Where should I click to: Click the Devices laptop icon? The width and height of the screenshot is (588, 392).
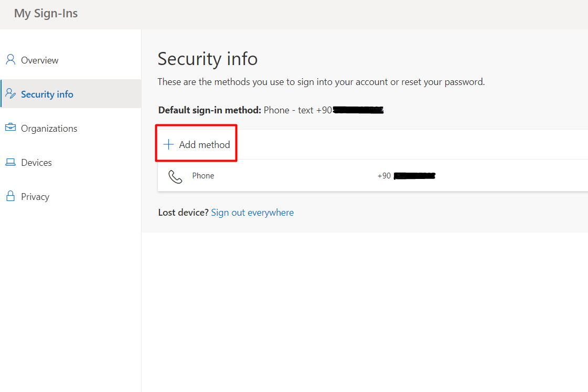point(10,162)
